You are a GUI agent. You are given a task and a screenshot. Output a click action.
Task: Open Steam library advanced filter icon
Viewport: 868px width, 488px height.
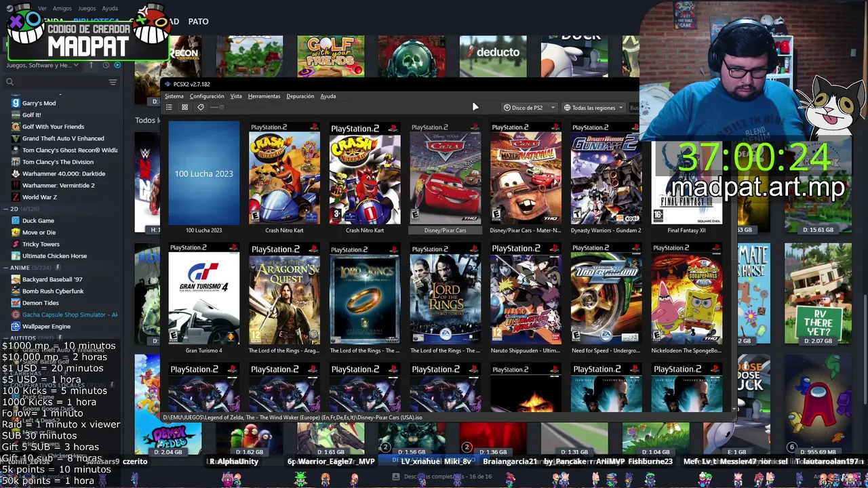pos(113,82)
